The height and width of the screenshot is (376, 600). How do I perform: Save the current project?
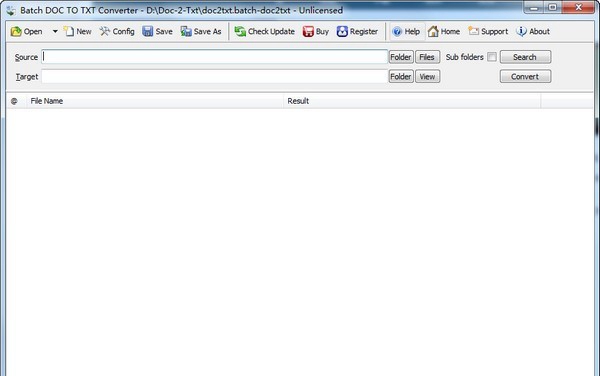click(x=157, y=31)
